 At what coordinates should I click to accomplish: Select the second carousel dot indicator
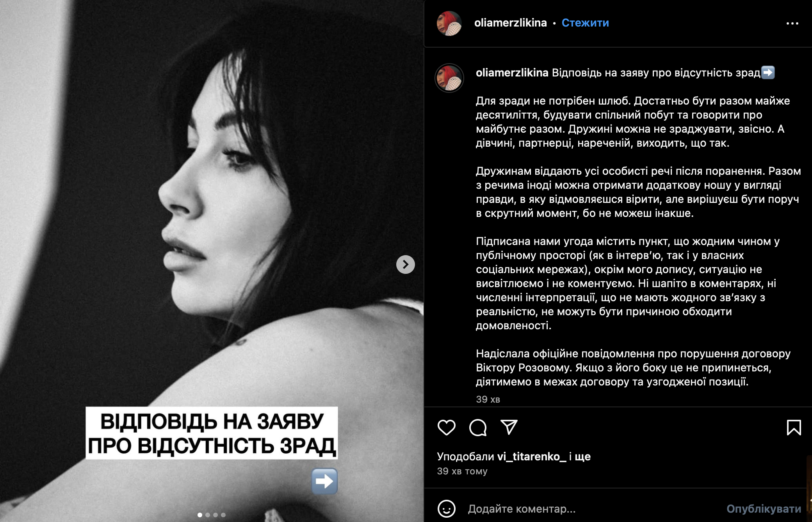coord(208,515)
